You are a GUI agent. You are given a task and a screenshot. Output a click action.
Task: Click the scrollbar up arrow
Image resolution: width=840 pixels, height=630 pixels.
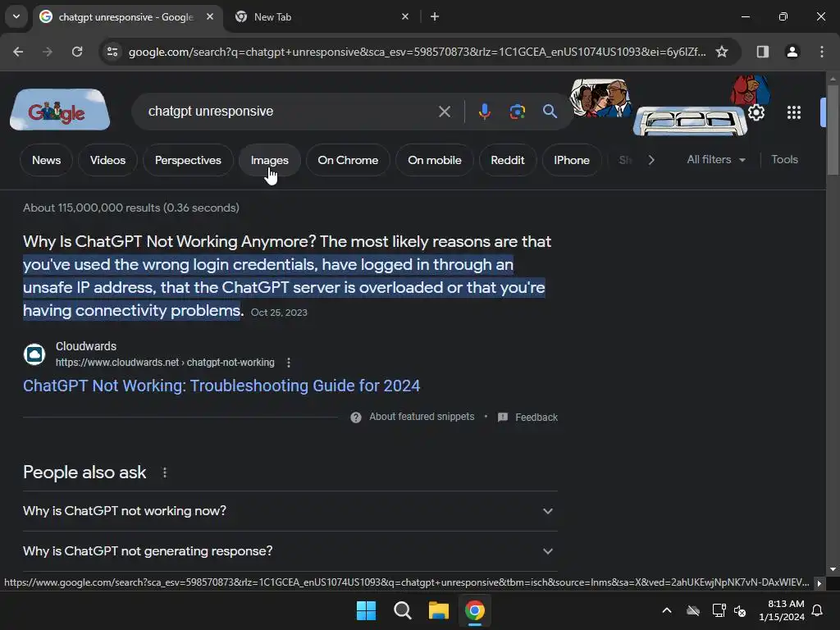pos(833,79)
